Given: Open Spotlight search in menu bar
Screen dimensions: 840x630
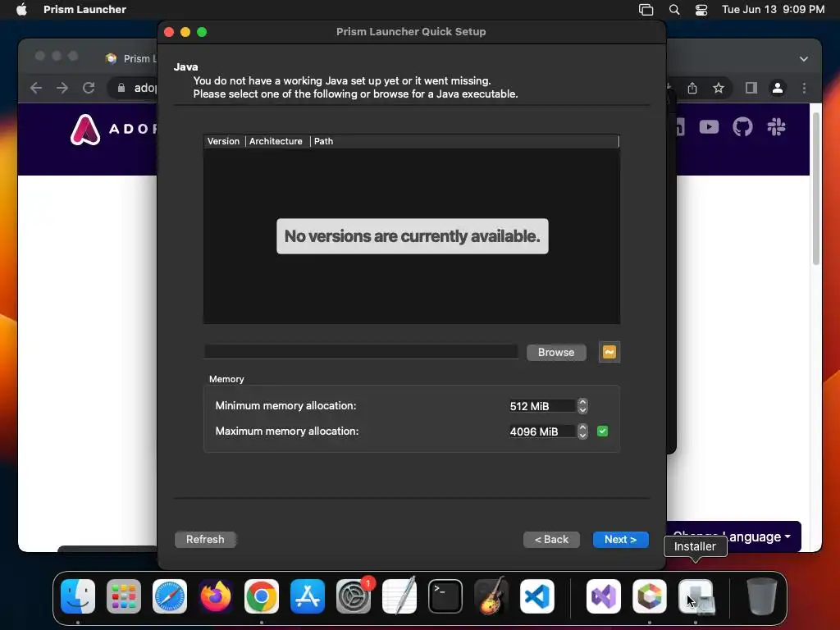Looking at the screenshot, I should pos(674,10).
